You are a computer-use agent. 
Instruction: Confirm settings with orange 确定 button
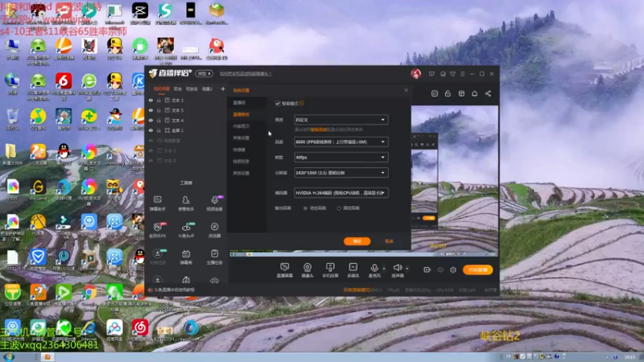[x=357, y=241]
